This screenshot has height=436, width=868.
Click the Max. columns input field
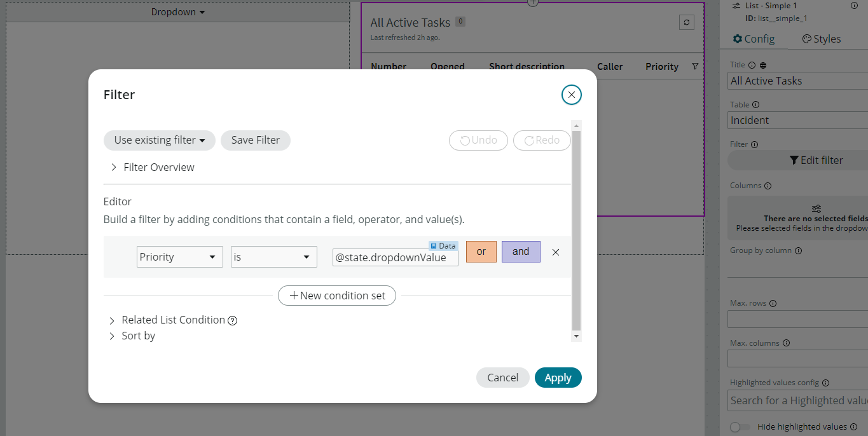click(798, 358)
